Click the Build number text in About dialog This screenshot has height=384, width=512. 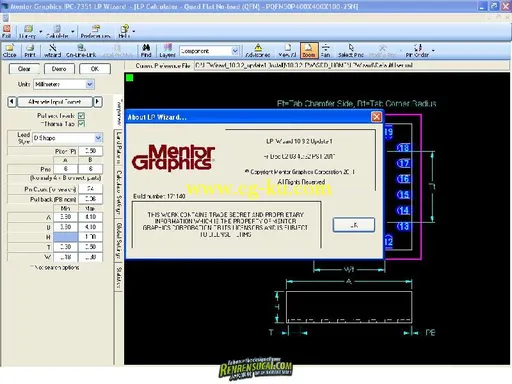(x=159, y=196)
